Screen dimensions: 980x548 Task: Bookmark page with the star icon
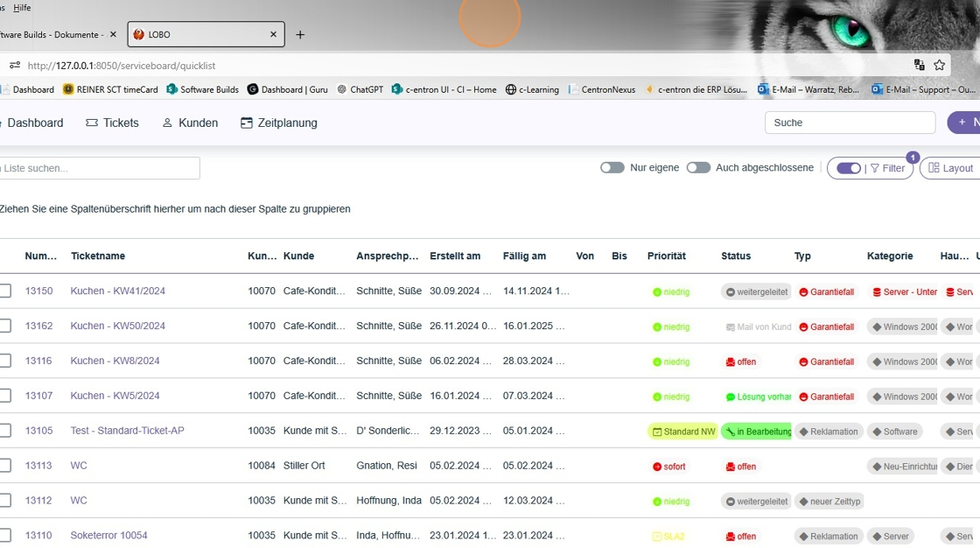tap(939, 65)
